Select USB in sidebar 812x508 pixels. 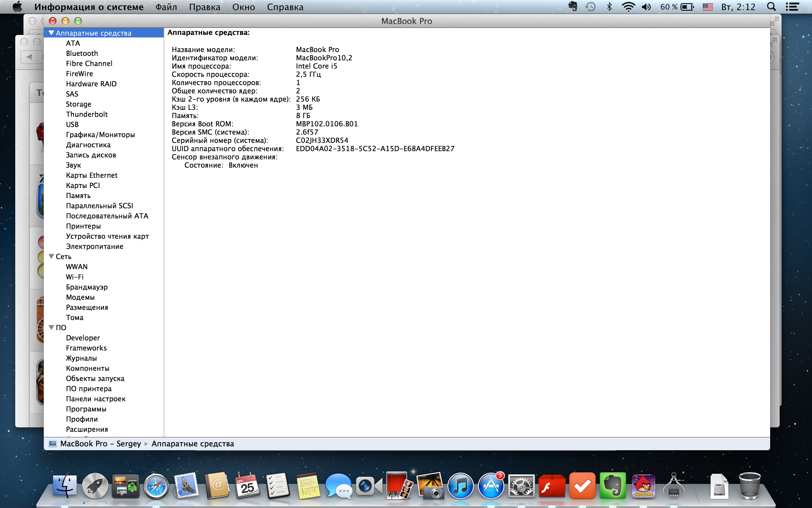[72, 124]
